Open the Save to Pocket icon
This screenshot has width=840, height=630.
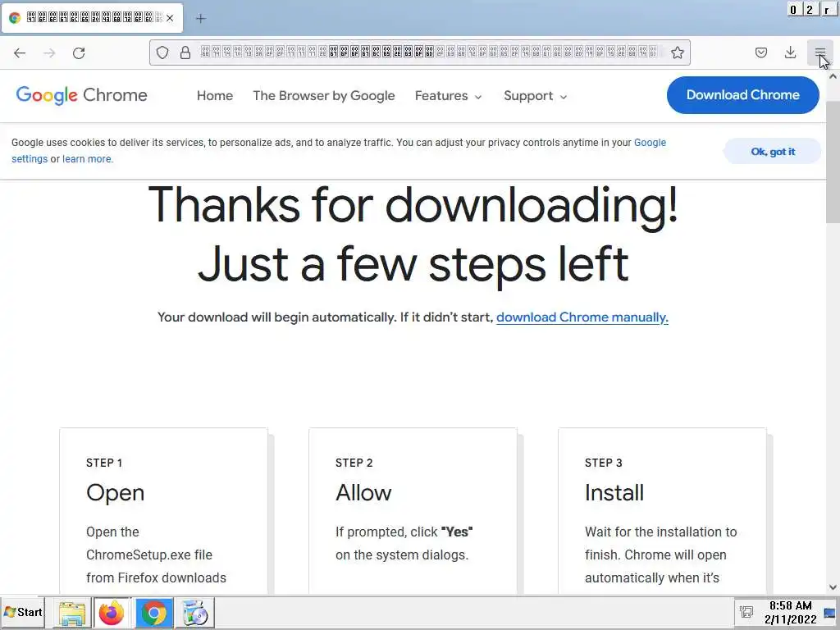click(x=760, y=52)
